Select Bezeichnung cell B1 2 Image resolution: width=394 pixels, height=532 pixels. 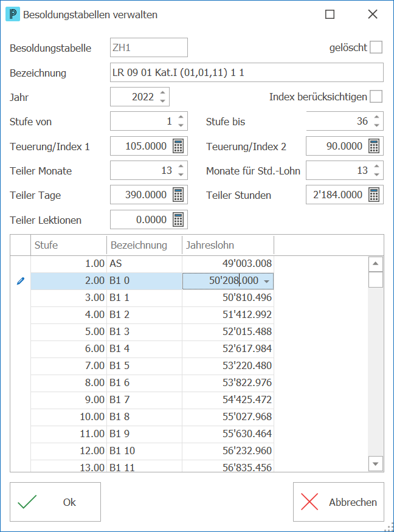click(x=145, y=315)
